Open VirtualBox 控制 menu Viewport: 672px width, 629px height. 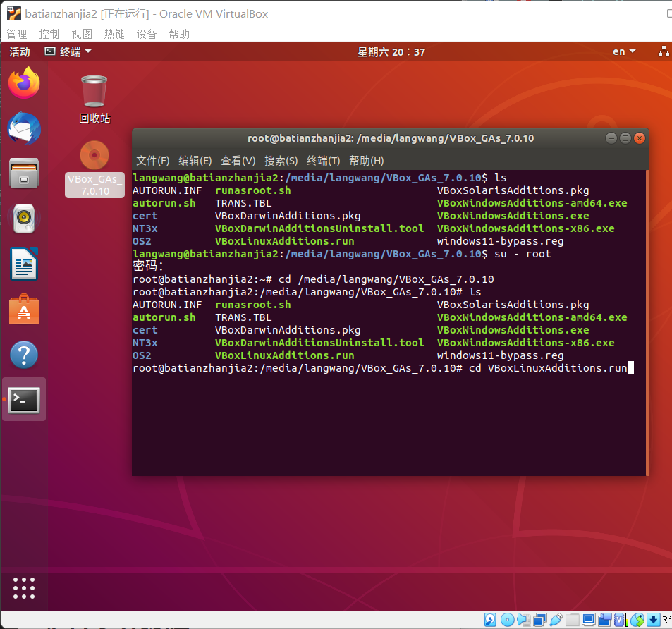pos(49,34)
